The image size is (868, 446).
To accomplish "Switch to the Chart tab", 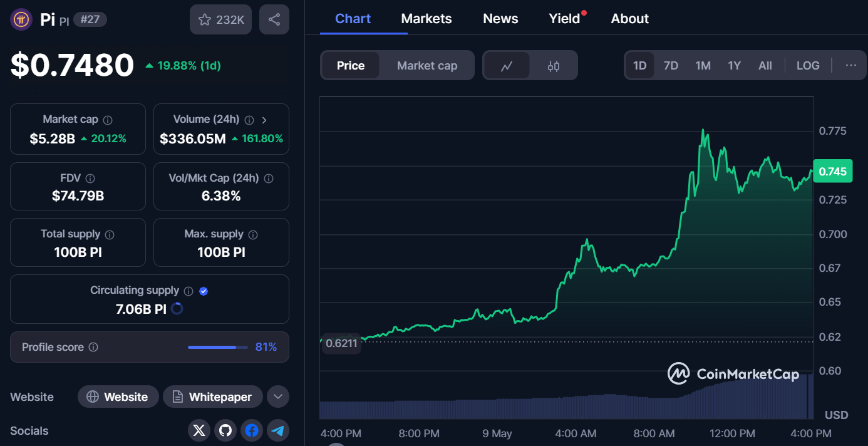I will tap(353, 19).
